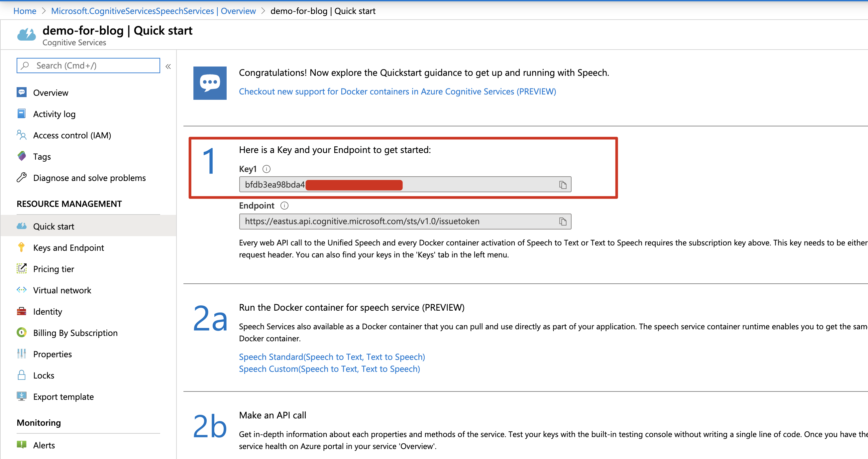
Task: Open the Docker containers PREVIEW link
Action: [397, 91]
